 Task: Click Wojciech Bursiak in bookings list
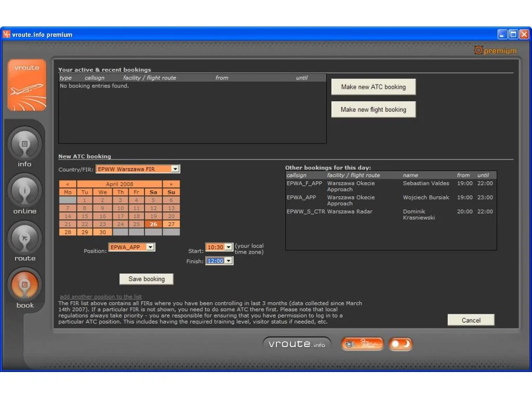426,197
